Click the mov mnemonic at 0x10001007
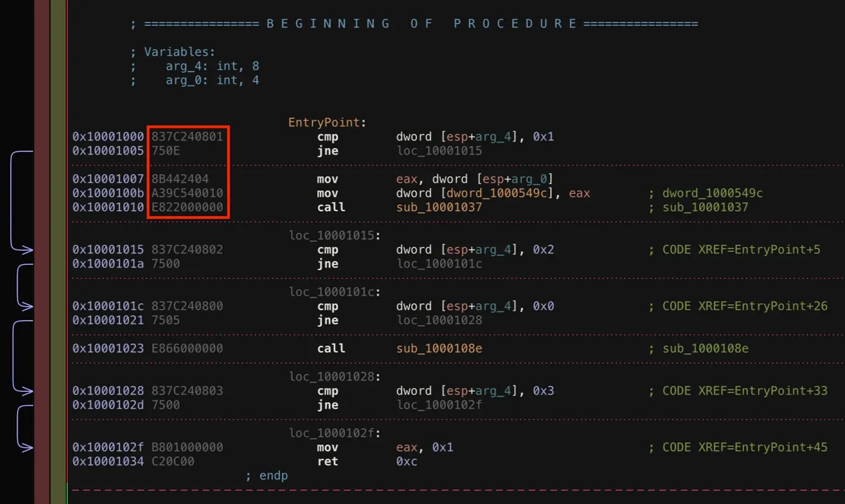The height and width of the screenshot is (504, 845). [328, 179]
